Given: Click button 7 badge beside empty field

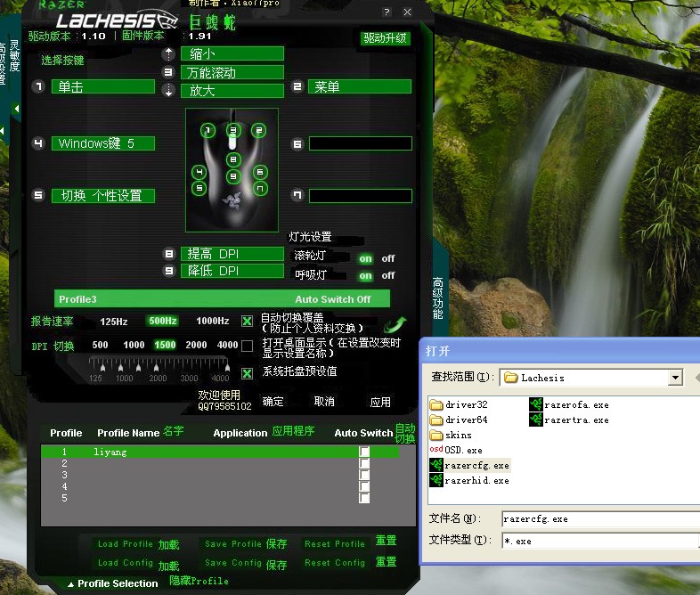Looking at the screenshot, I should [x=297, y=195].
